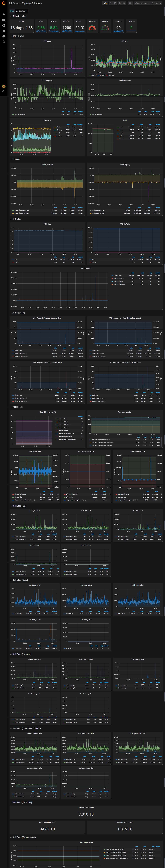Save the dashboard with the disk icon

click(x=120, y=3)
